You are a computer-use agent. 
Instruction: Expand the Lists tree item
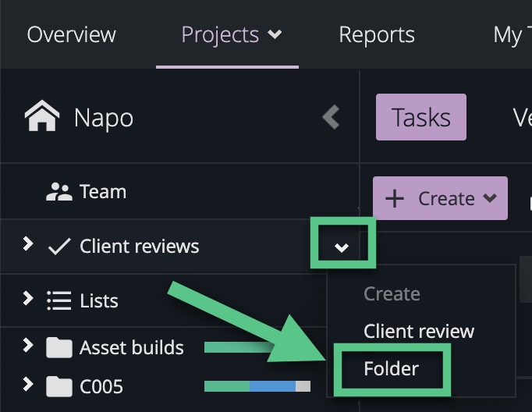[x=28, y=299]
